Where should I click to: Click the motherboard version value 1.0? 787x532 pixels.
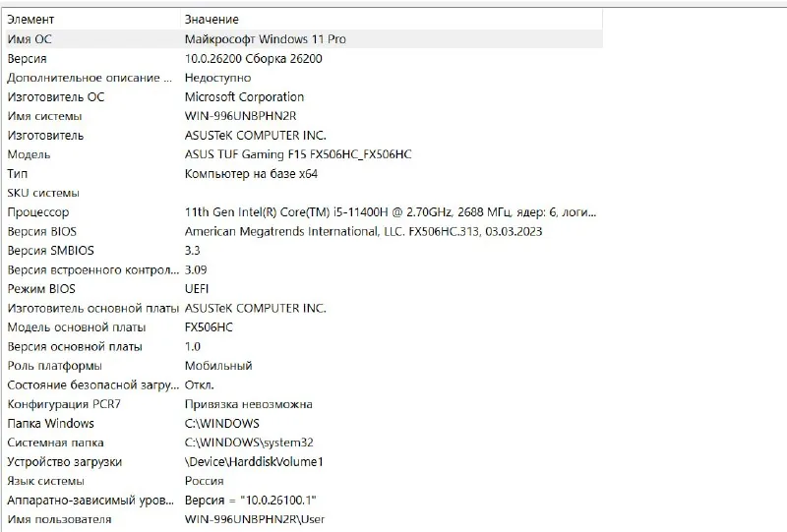tap(192, 347)
